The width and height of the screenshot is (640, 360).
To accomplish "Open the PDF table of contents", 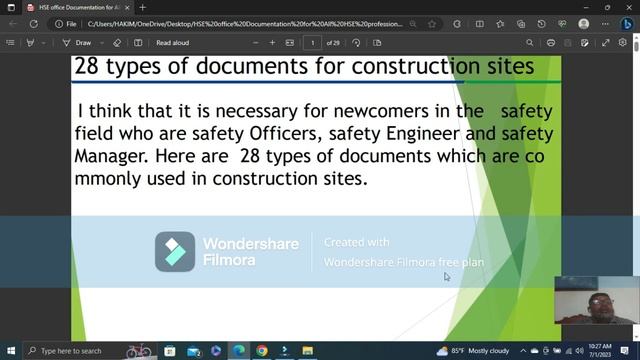I will point(10,42).
